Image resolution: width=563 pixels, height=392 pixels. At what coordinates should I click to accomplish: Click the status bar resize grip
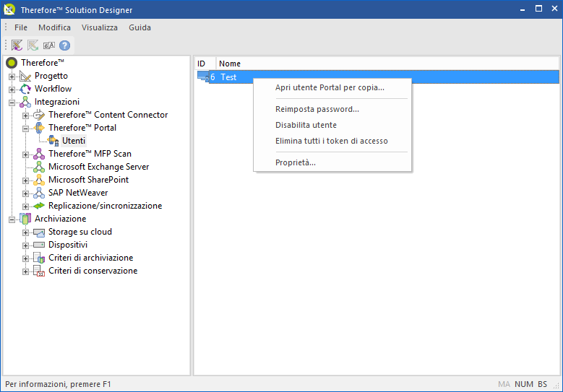pos(556,386)
